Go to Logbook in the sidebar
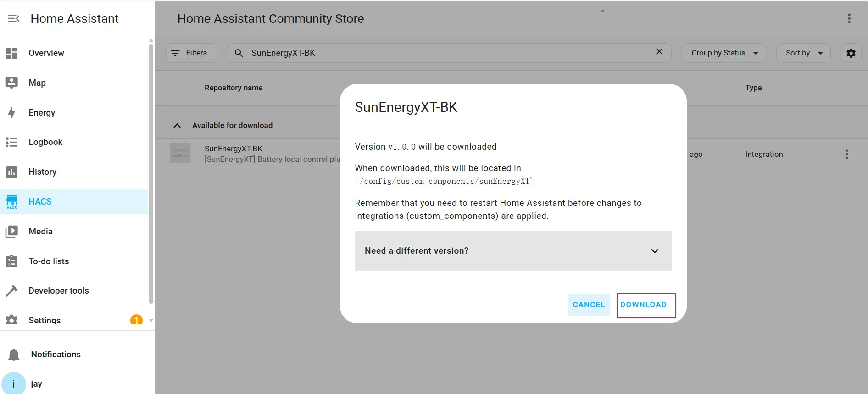868x394 pixels. point(45,142)
